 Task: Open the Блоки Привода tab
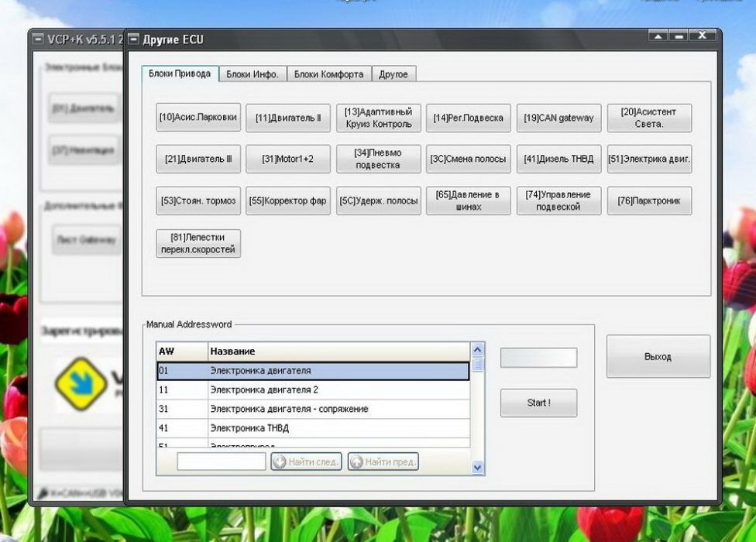tap(180, 74)
